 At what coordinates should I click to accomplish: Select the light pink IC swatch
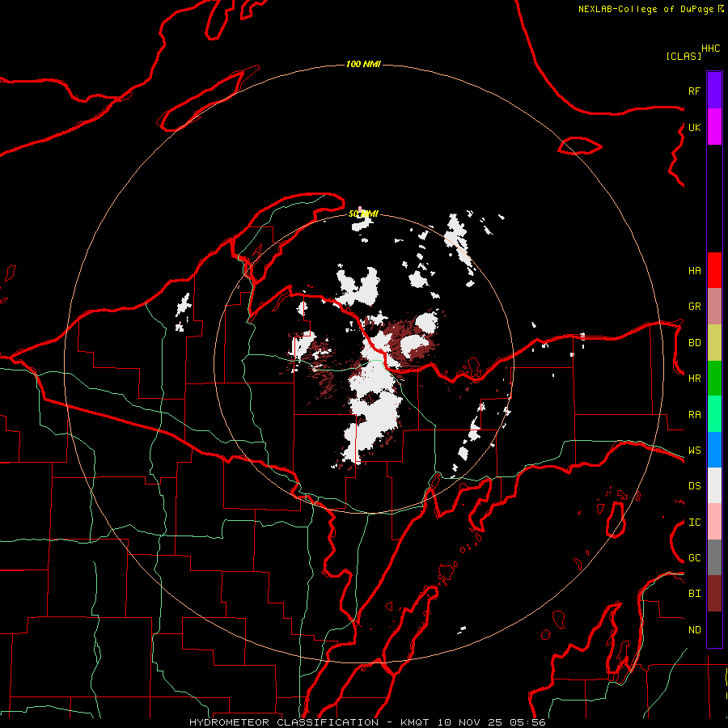tap(714, 522)
